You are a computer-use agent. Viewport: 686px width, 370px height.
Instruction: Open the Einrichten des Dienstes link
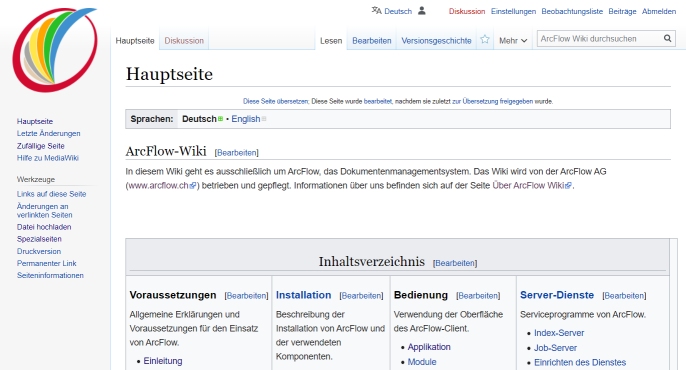click(x=580, y=362)
